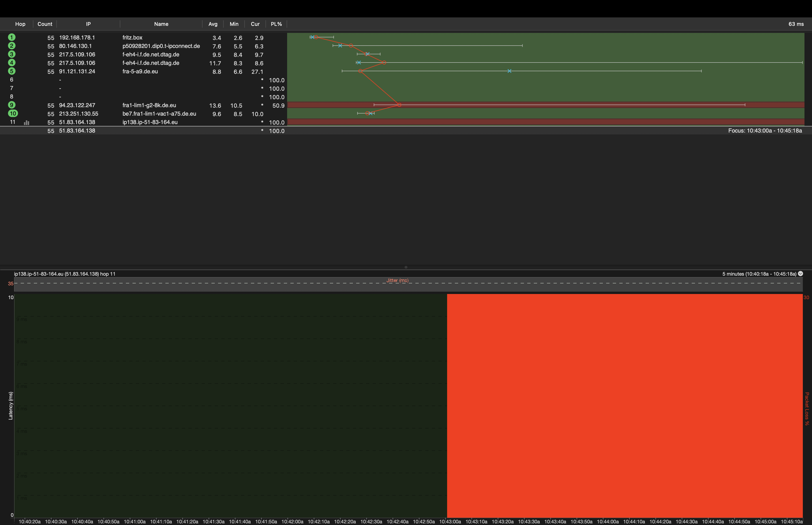
Task: Click the splitter handle dot between panes
Action: [406, 267]
